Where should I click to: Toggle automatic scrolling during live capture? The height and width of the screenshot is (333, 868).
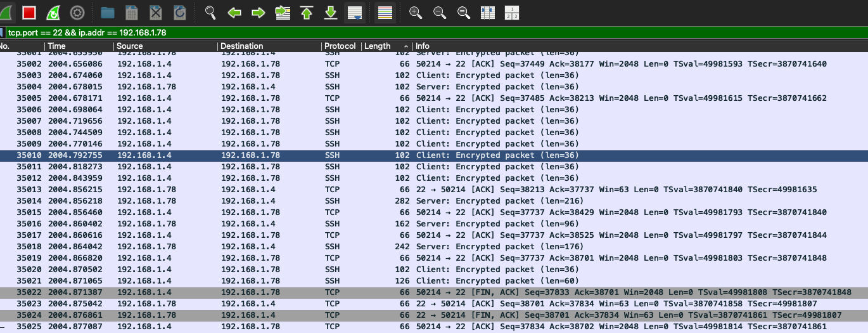pos(355,12)
